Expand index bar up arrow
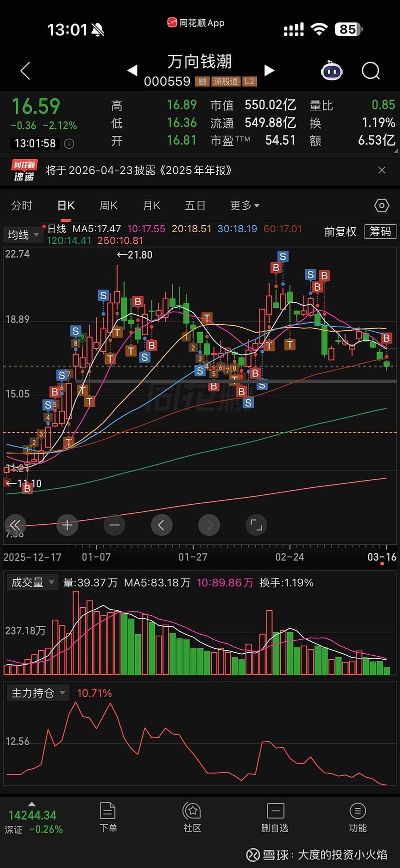The image size is (400, 868). (32, 804)
